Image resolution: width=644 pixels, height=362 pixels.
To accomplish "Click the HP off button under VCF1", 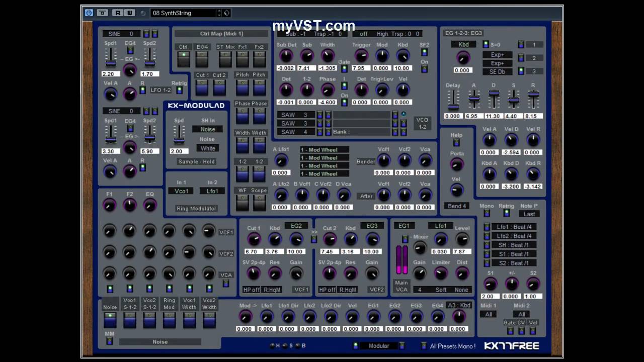I will [x=252, y=290].
